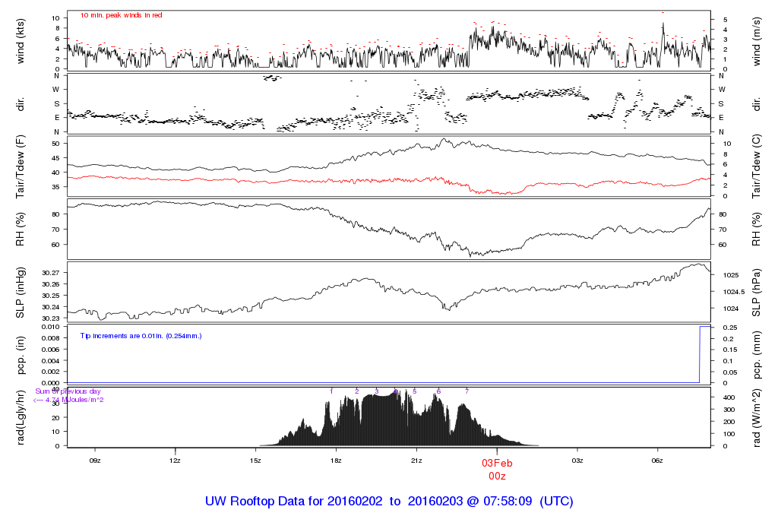This screenshot has width=778, height=532.
Task: Click the purple hour marker 3
Action: (377, 391)
